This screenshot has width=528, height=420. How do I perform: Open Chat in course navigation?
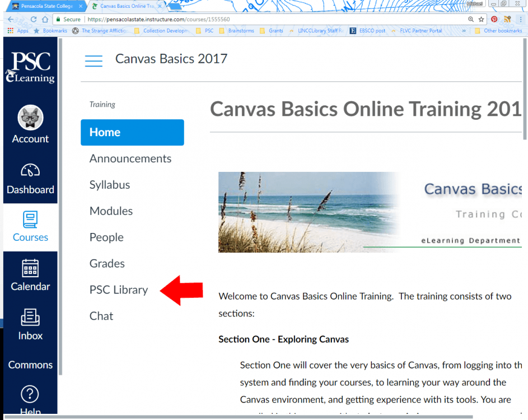101,316
